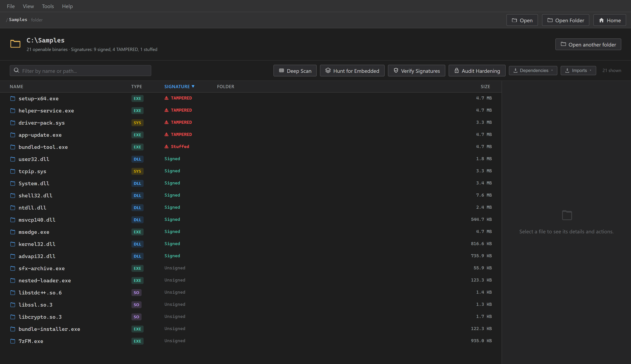Click the warning triangle on bundled-tool.exe row
The width and height of the screenshot is (631, 364).
click(166, 146)
